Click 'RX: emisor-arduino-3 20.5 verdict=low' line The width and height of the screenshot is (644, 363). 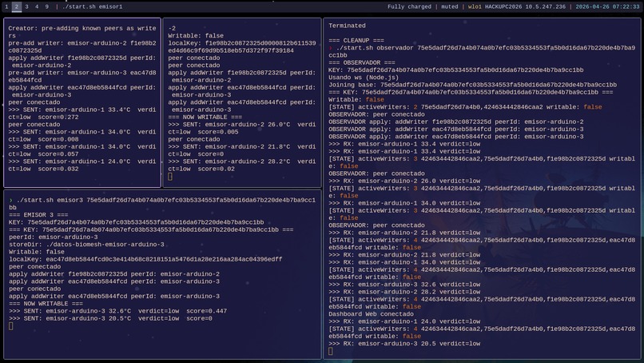404,344
